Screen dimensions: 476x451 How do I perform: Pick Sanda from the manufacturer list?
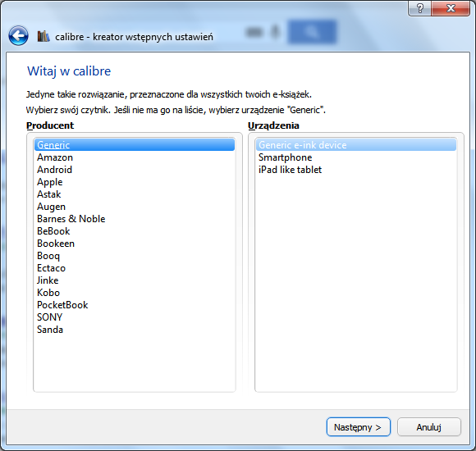click(x=135, y=330)
